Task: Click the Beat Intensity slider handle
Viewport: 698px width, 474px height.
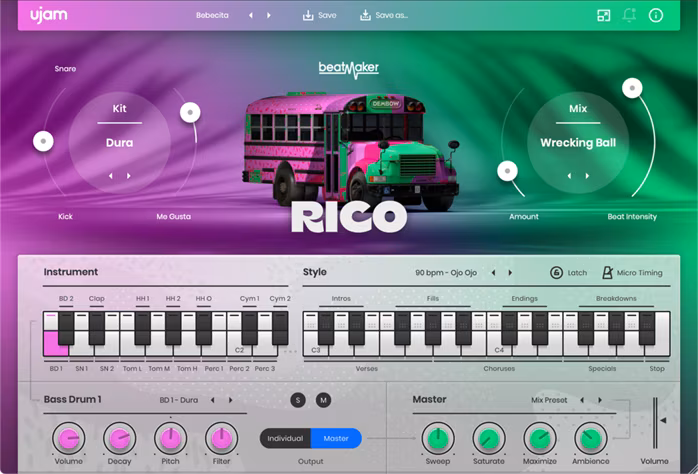Action: pyautogui.click(x=632, y=88)
